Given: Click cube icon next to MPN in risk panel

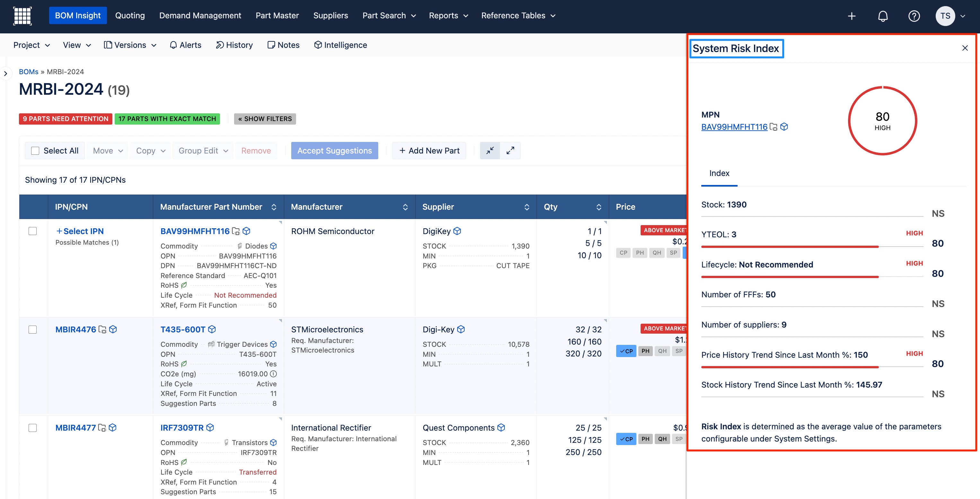Looking at the screenshot, I should 784,127.
